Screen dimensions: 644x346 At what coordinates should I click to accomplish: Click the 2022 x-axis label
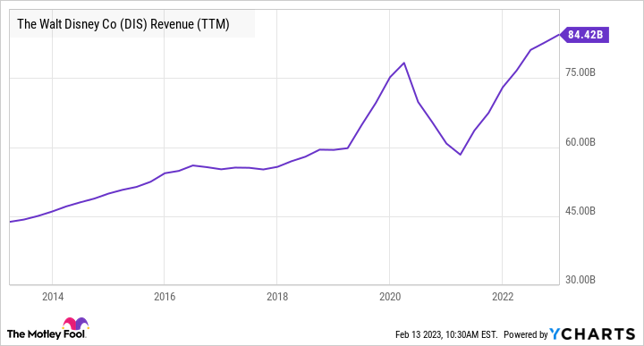click(x=503, y=296)
